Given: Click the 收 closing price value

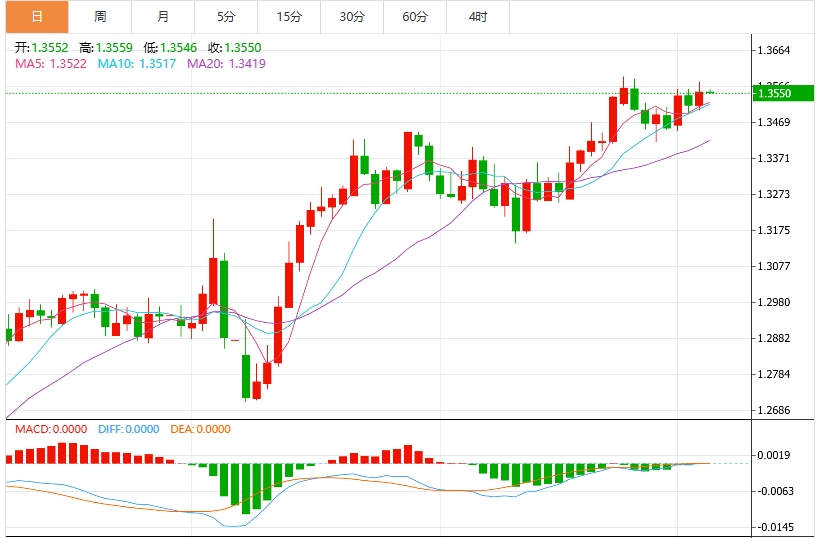Looking at the screenshot, I should (x=233, y=47).
